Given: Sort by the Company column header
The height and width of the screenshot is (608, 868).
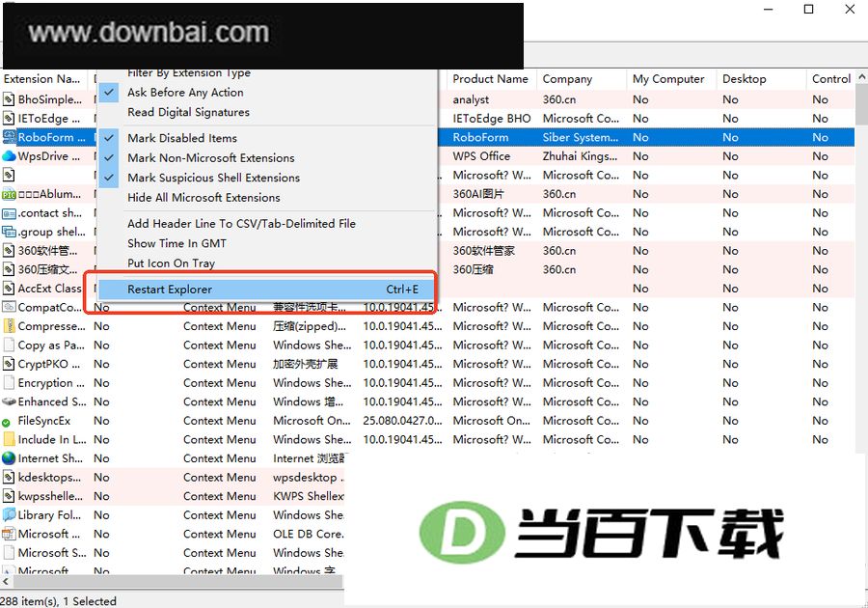Looking at the screenshot, I should 582,79.
